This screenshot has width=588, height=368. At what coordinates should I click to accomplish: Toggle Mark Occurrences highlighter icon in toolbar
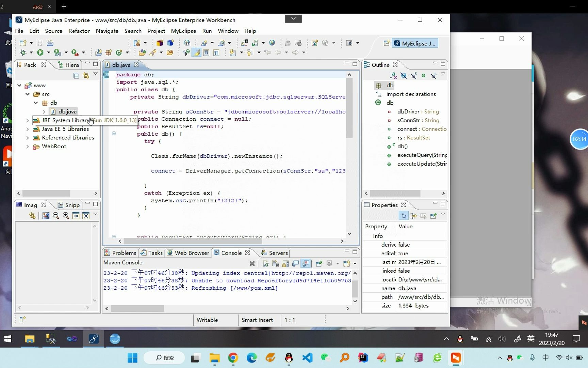point(197,52)
